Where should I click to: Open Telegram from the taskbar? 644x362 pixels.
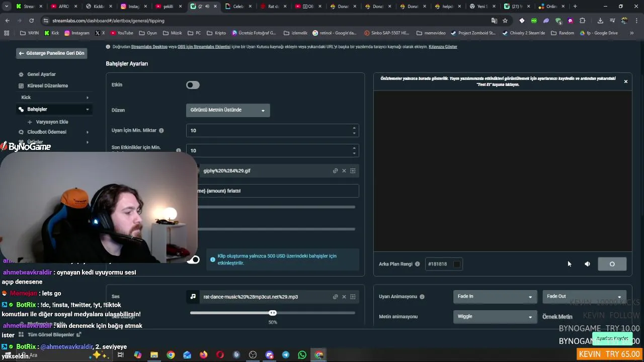(285, 355)
